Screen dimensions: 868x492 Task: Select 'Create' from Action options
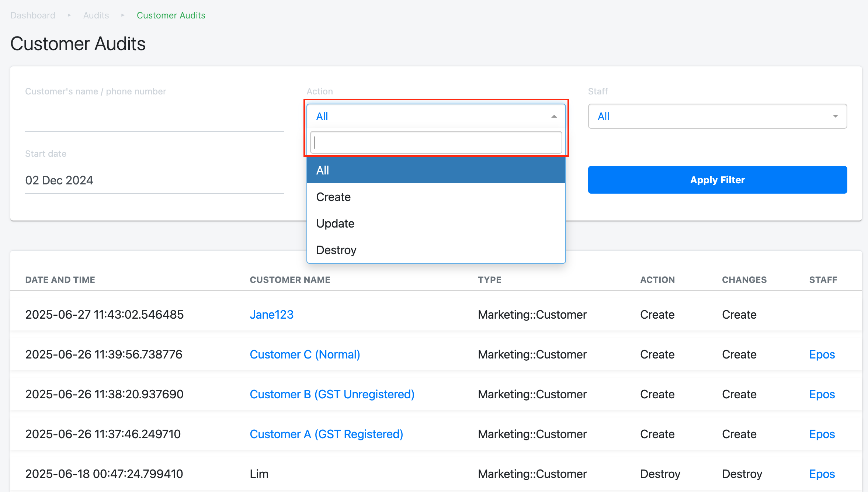pyautogui.click(x=333, y=197)
